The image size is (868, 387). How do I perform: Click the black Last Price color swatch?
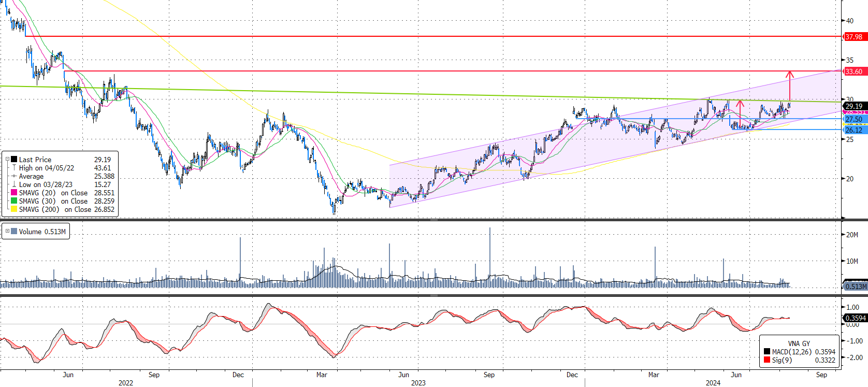14,160
